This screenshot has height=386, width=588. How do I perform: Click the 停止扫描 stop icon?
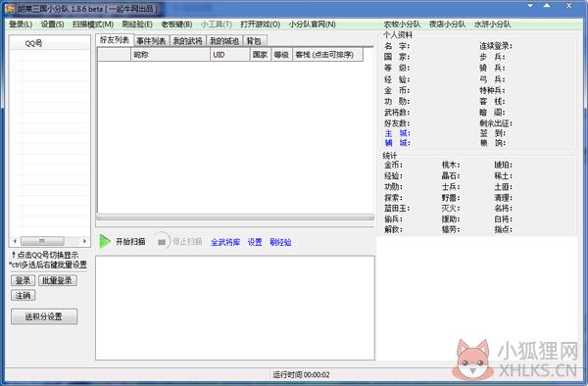[162, 242]
